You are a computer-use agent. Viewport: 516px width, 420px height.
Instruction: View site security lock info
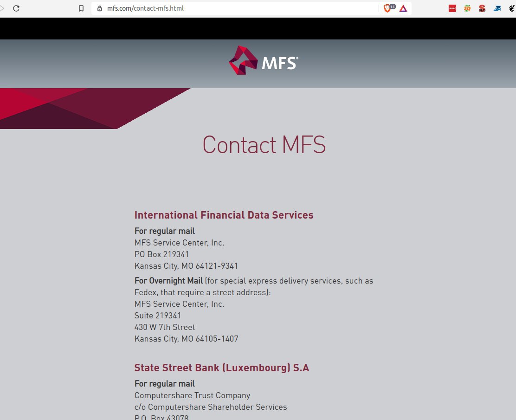click(x=100, y=8)
